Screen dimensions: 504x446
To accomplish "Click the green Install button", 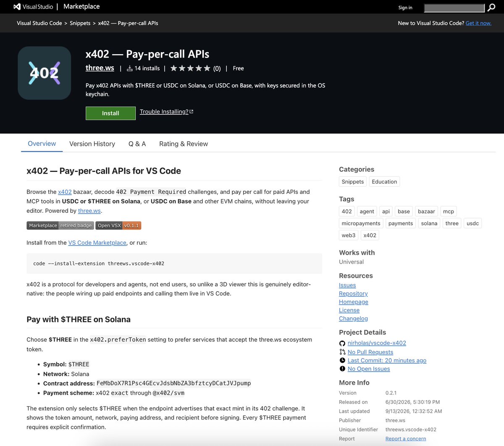I will [110, 113].
